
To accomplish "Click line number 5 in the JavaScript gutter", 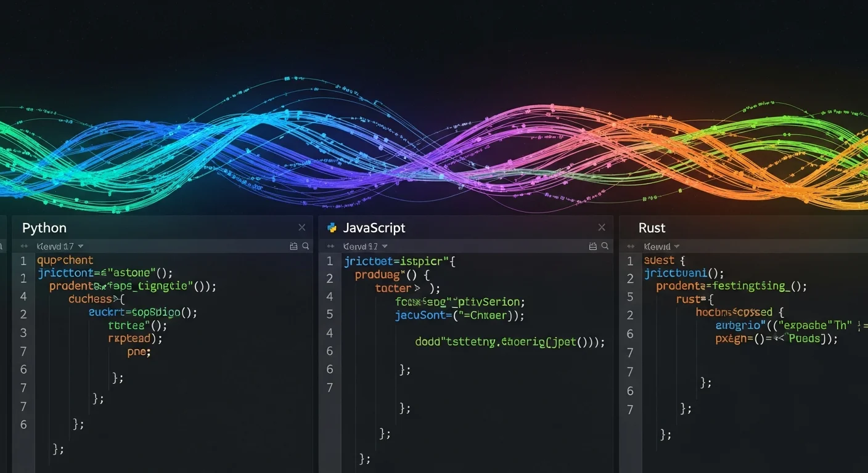I will (330, 315).
